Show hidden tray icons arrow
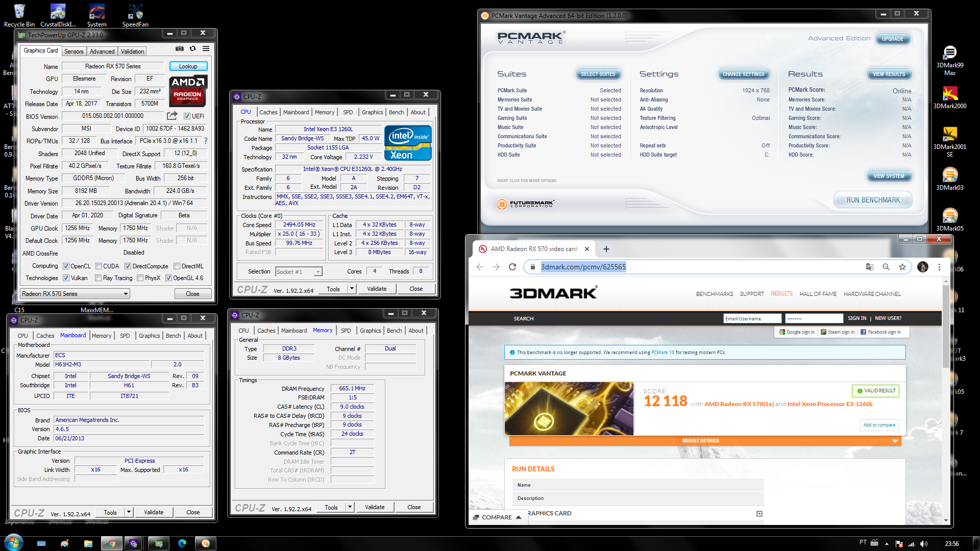The height and width of the screenshot is (551, 980). pos(887,544)
